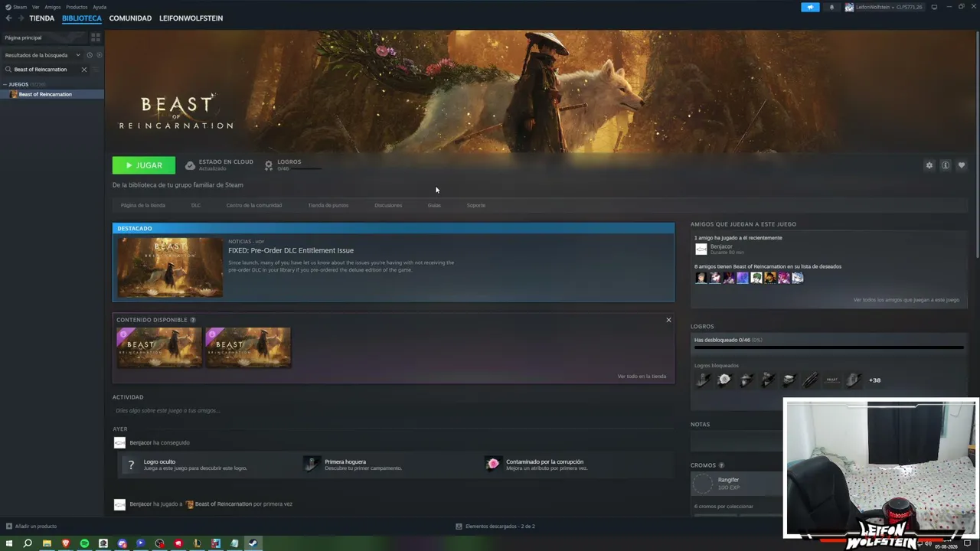
Task: Open the downloads manager Elementos descargados
Action: click(495, 527)
